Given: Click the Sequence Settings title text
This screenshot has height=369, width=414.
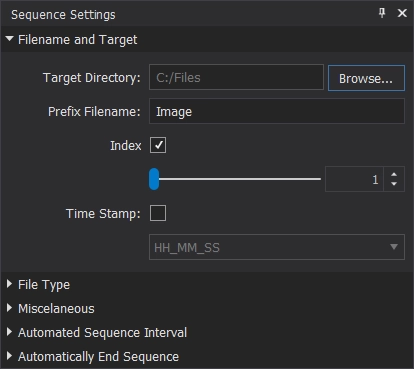Looking at the screenshot, I should pos(63,15).
